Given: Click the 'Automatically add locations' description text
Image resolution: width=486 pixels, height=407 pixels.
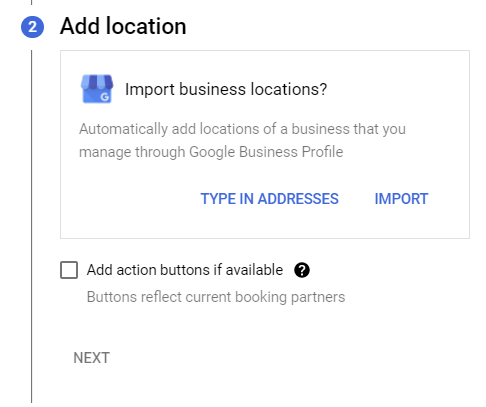Looking at the screenshot, I should click(242, 140).
